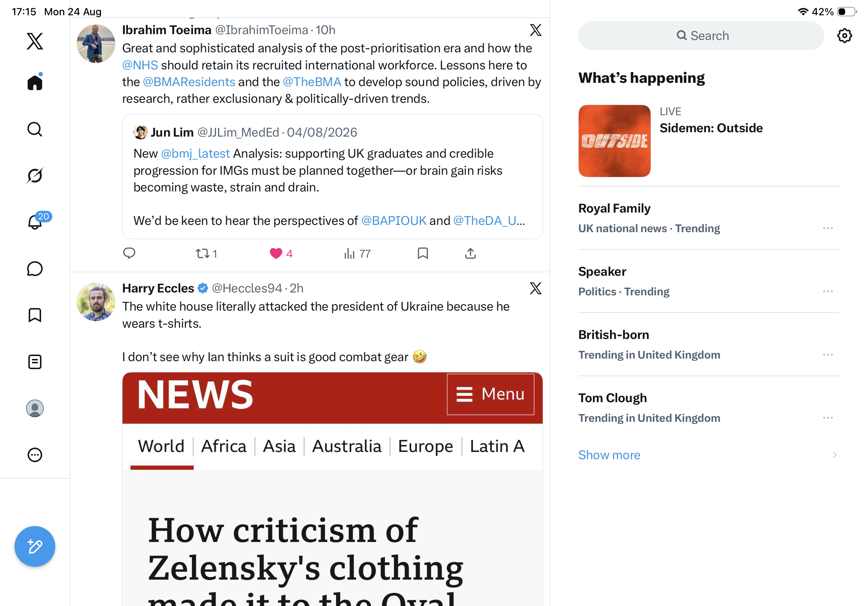
Task: Open the Lists icon in sidebar
Action: (35, 361)
